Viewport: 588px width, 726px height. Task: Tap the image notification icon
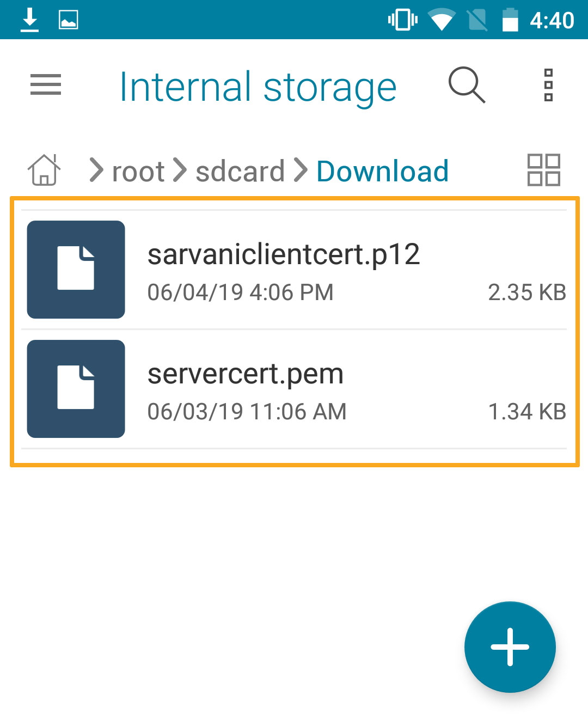pyautogui.click(x=68, y=20)
